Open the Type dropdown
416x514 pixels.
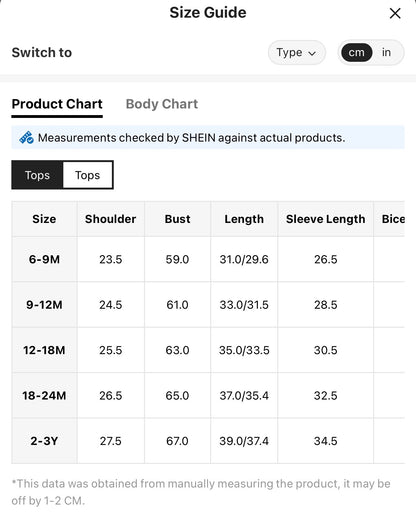point(296,52)
